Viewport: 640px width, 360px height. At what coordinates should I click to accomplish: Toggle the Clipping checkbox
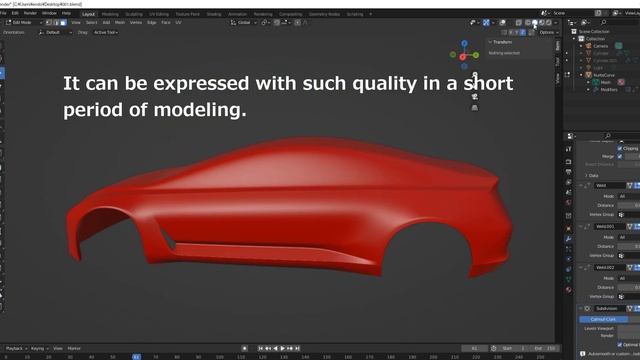tap(620, 149)
